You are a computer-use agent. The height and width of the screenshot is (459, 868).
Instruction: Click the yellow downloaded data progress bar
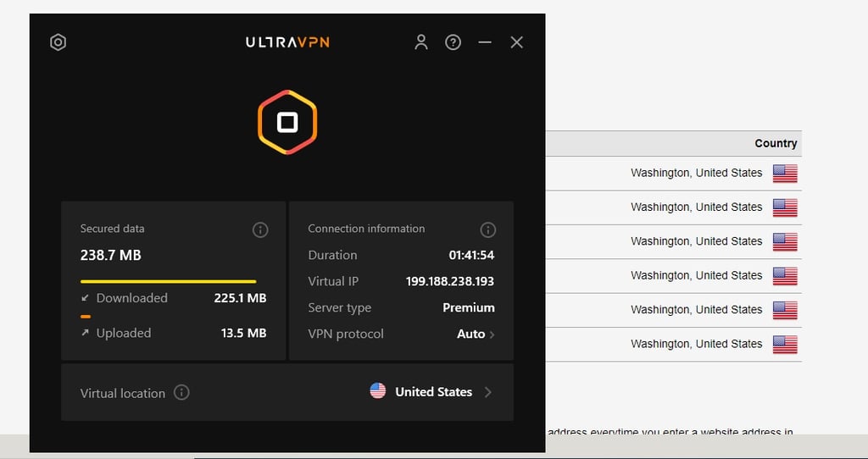[169, 281]
